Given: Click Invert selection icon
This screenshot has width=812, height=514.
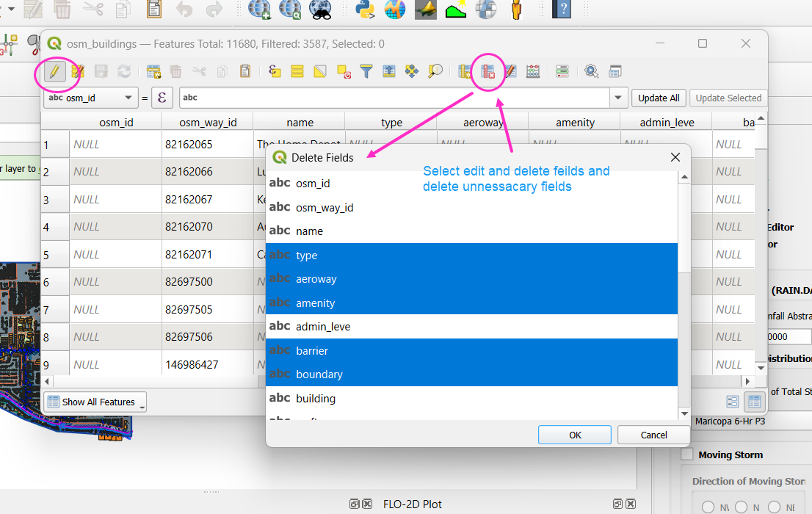Looking at the screenshot, I should 320,71.
